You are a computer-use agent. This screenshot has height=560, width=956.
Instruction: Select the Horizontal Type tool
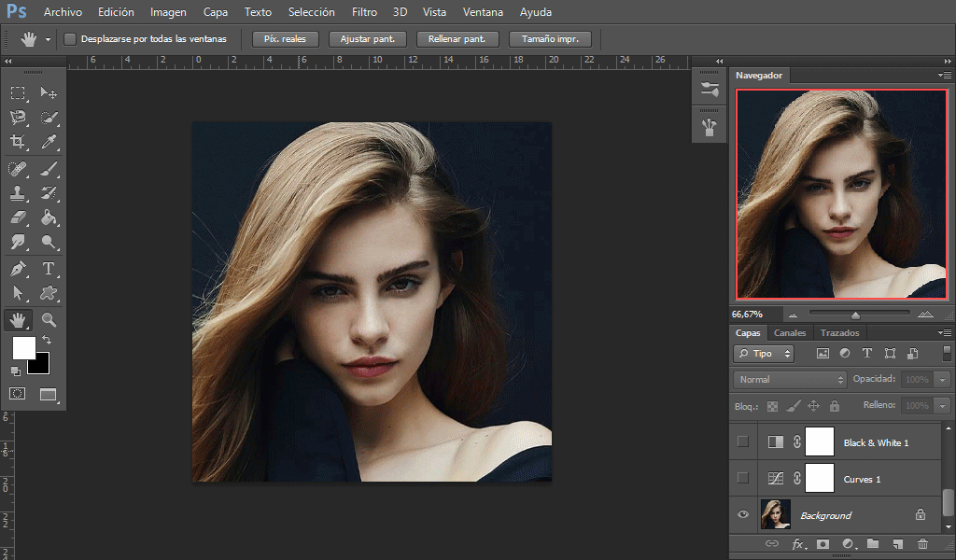click(49, 269)
